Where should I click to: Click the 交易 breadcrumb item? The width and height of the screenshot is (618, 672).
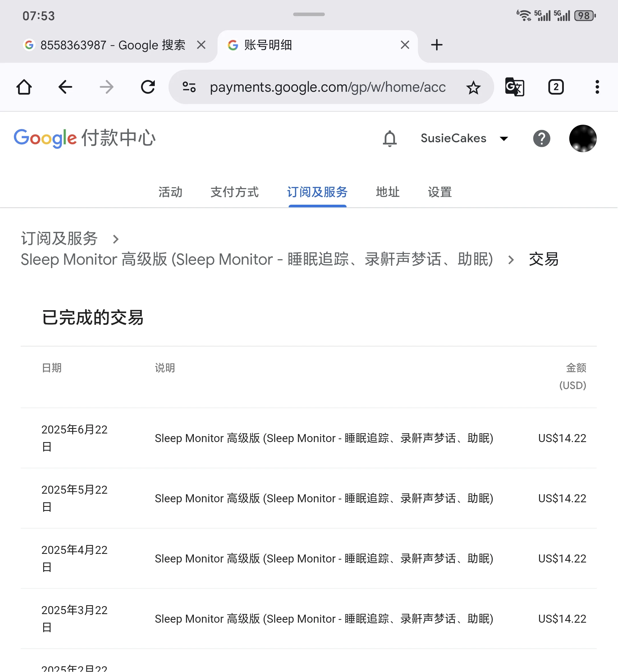(x=543, y=259)
